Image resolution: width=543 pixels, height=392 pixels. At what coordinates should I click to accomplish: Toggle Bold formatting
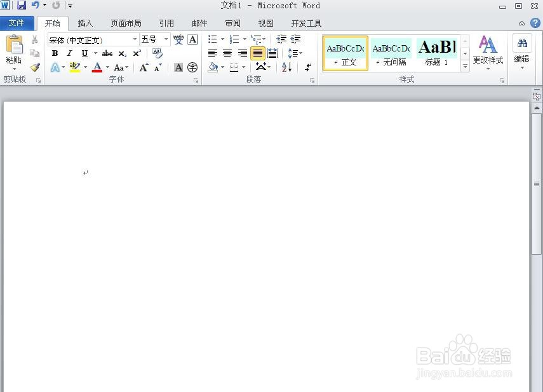click(55, 53)
